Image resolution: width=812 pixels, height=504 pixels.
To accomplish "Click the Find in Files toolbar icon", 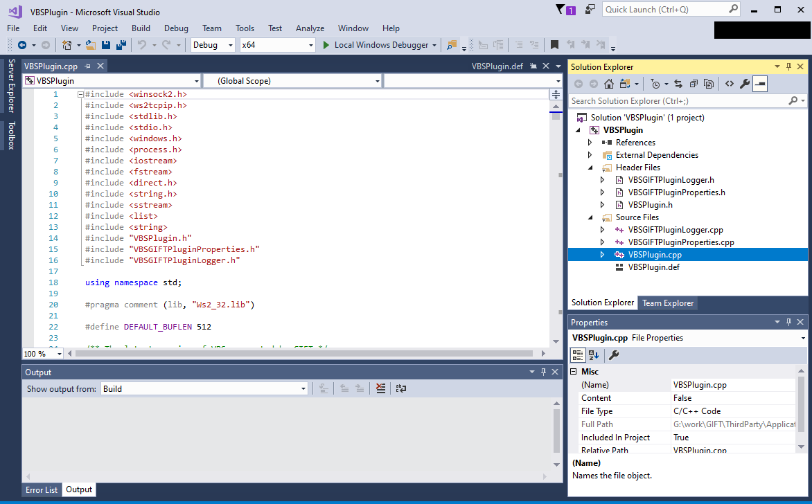I will (x=452, y=45).
